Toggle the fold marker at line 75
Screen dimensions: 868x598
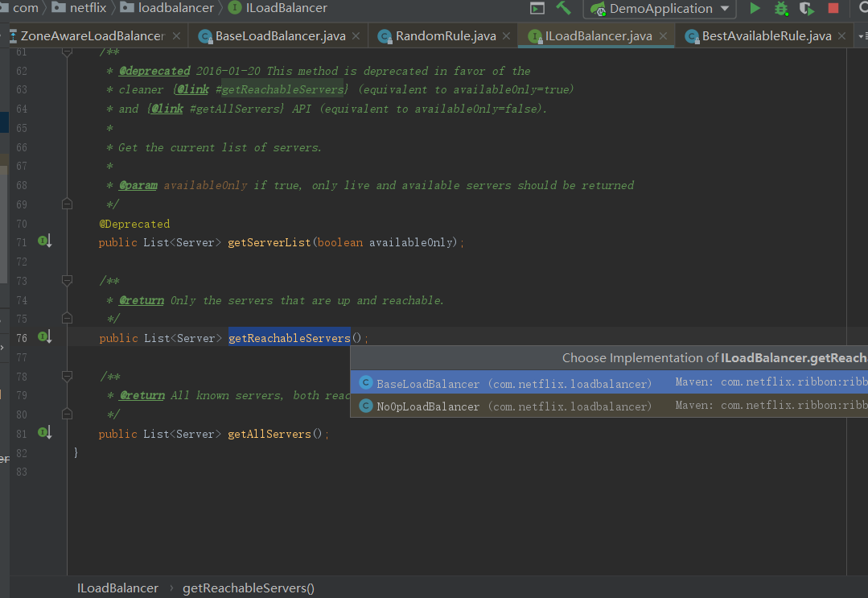click(x=67, y=319)
